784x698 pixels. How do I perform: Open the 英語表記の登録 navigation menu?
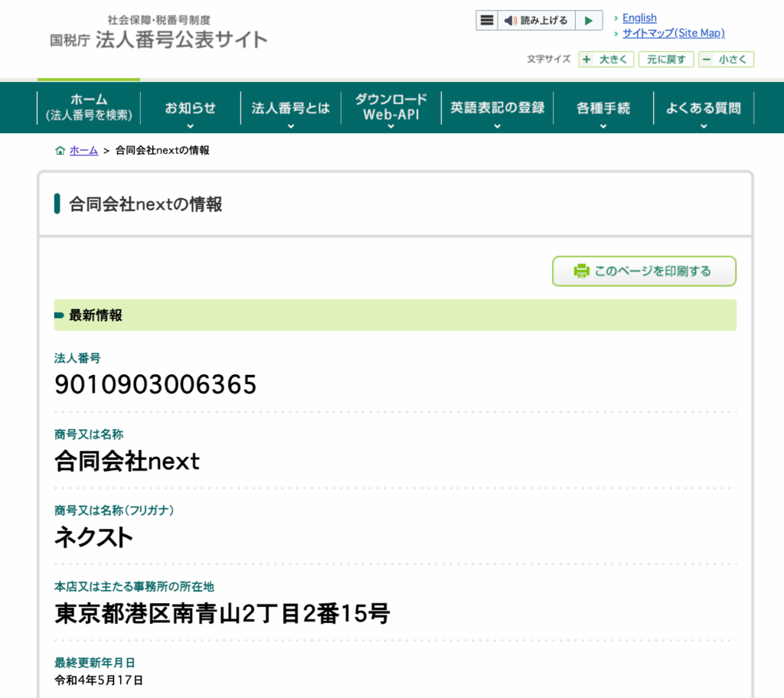(498, 107)
